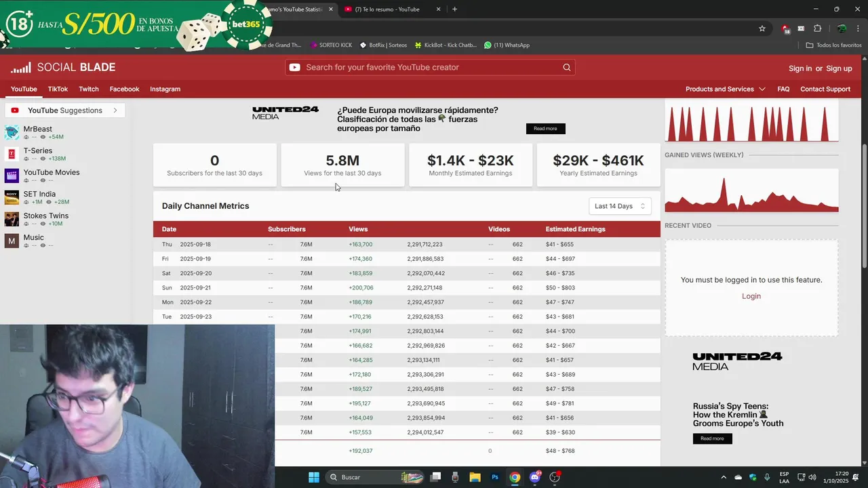Open Stokes Twins avatar in suggestions

[12, 219]
